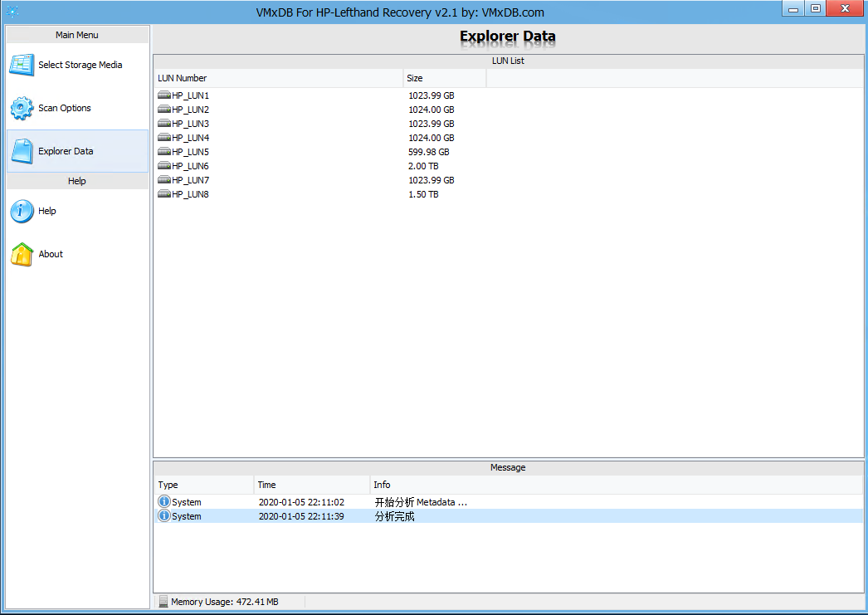Click the drive icon next to HP_LUN5

point(163,152)
